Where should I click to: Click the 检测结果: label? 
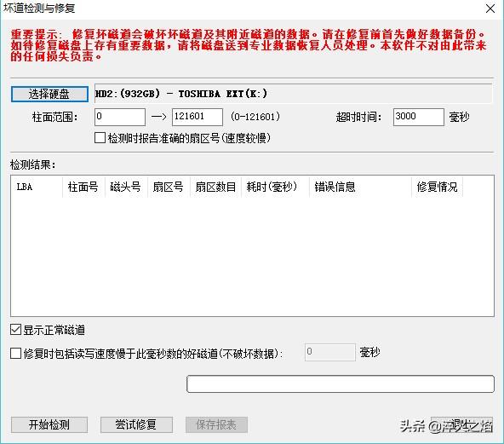[33, 164]
